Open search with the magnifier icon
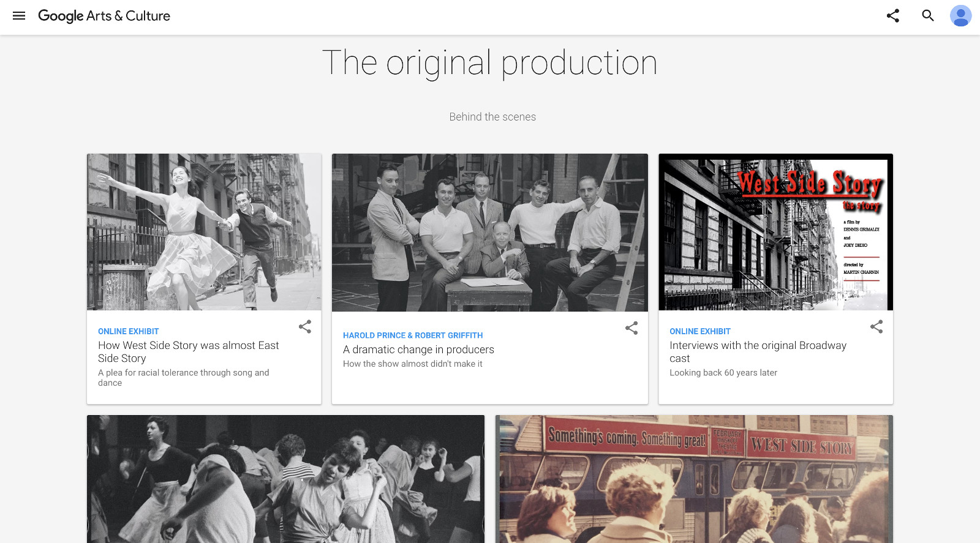Image resolution: width=980 pixels, height=543 pixels. 928,16
